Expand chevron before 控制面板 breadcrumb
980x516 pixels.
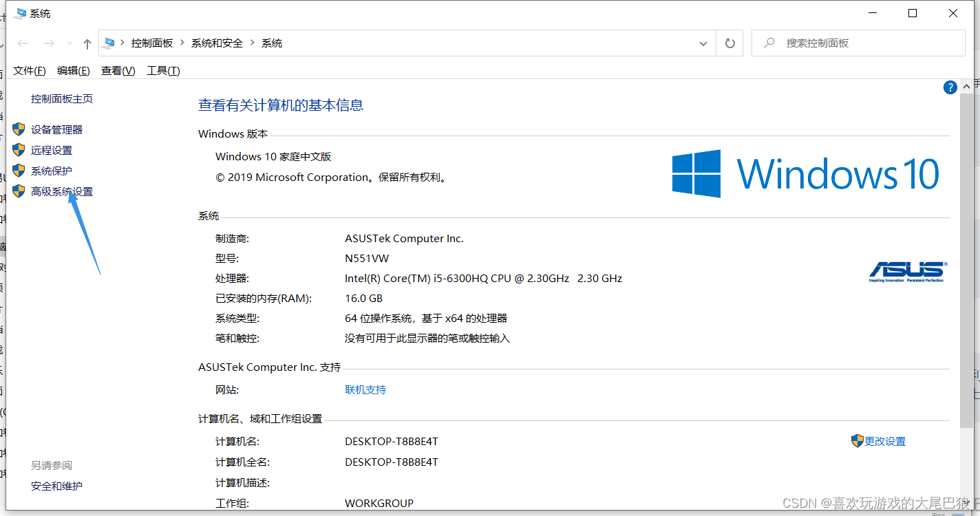pyautogui.click(x=122, y=43)
